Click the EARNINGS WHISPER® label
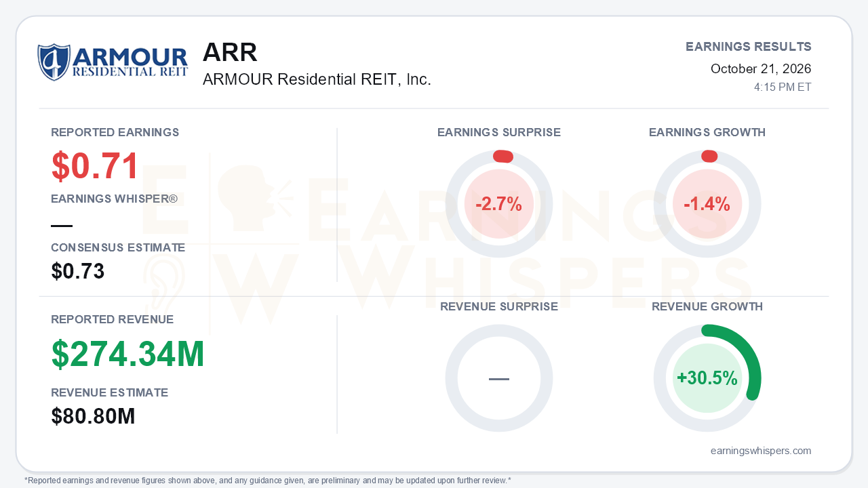The height and width of the screenshot is (488, 868). click(x=114, y=199)
